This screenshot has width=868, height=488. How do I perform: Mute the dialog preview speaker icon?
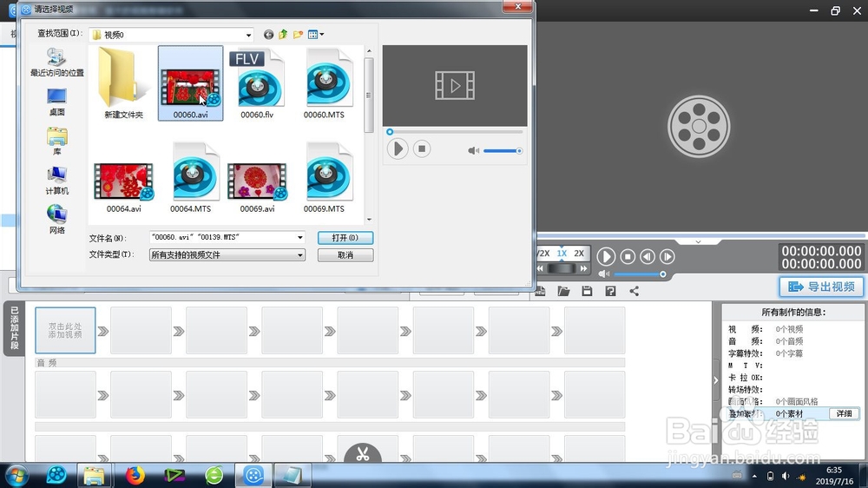[x=473, y=151]
